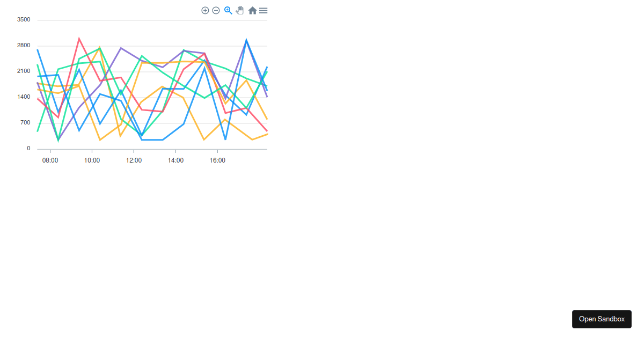Click the minus-circle toolbar icon
The width and height of the screenshot is (644, 338).
pyautogui.click(x=216, y=10)
